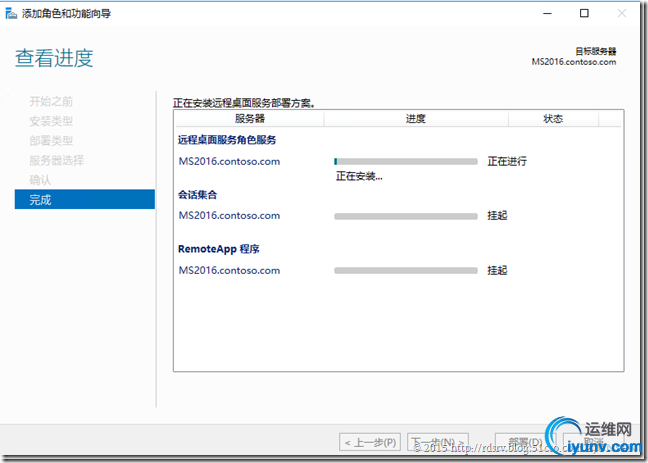Click the 挂起 status for 会话集合
Viewport: 648px width, 463px height.
pyautogui.click(x=497, y=216)
